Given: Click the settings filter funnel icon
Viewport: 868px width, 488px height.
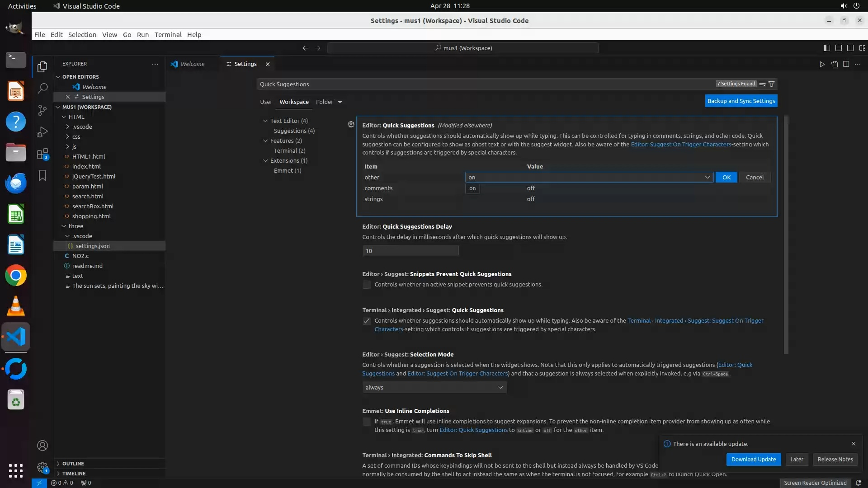Looking at the screenshot, I should click(772, 84).
